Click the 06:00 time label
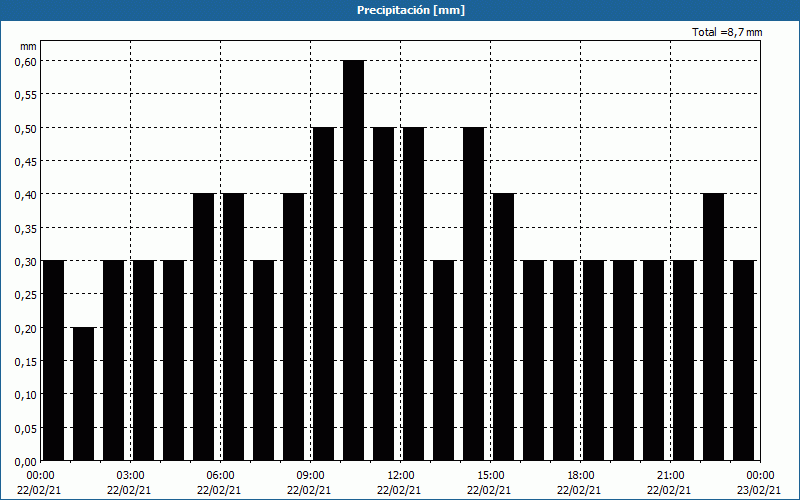800x500 pixels. point(220,476)
